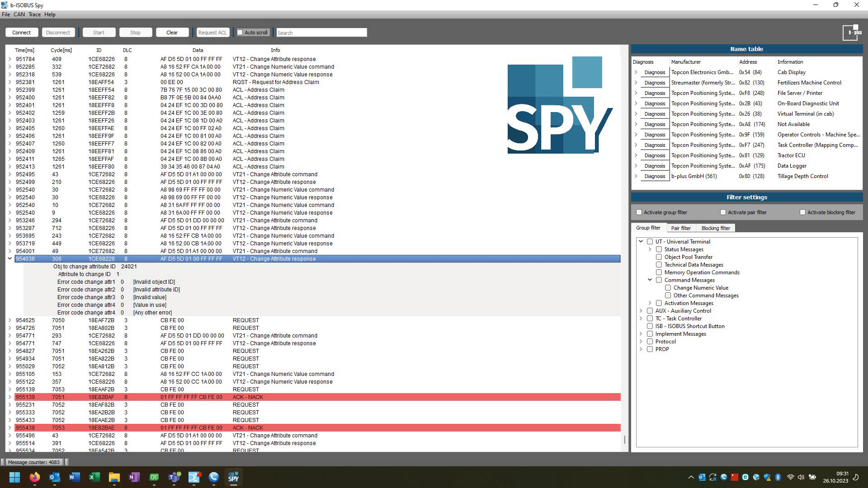
Task: Click the b-ISOBUS Spy title bar icon
Action: 5,5
